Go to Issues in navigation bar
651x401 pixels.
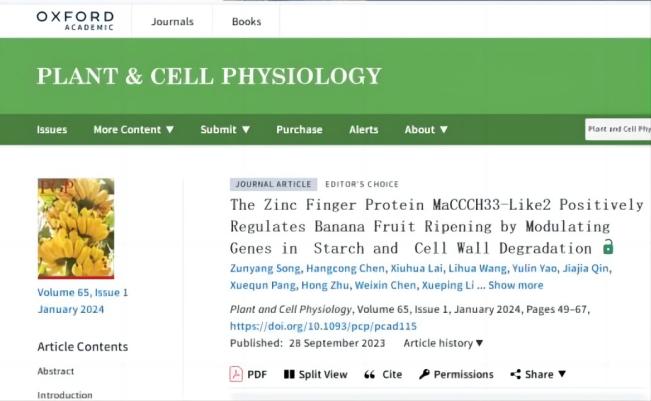click(x=52, y=129)
